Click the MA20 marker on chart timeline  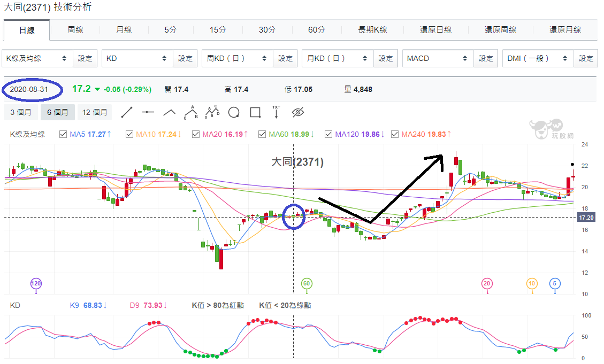[487, 284]
